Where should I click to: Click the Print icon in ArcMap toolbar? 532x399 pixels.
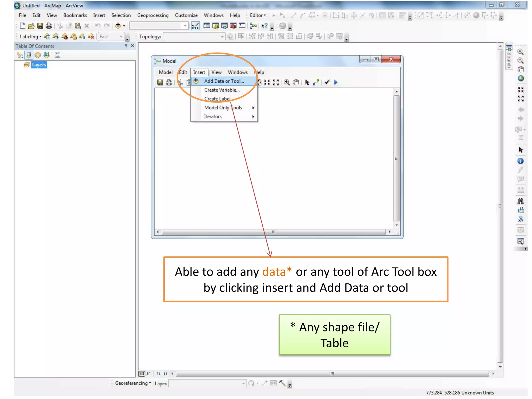(49, 26)
